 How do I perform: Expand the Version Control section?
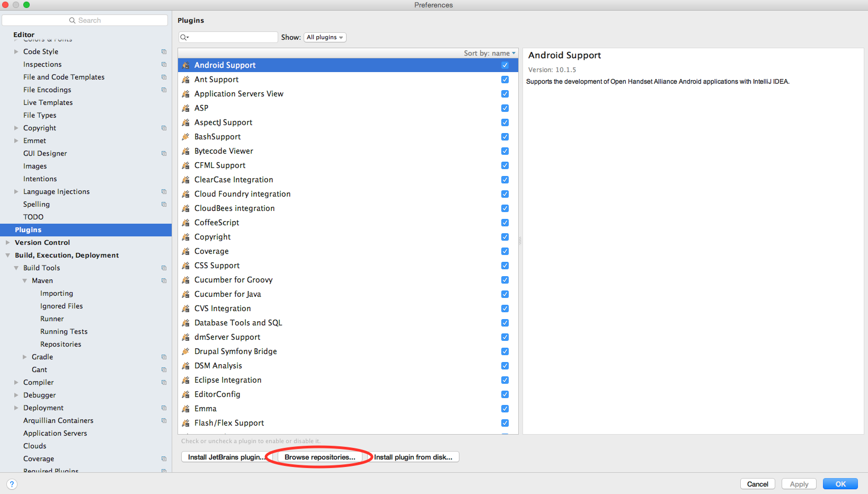click(x=7, y=242)
